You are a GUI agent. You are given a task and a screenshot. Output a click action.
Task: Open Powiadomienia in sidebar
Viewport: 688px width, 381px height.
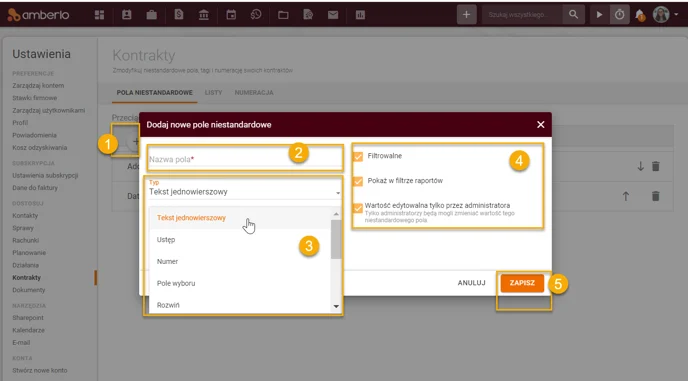[x=34, y=135]
